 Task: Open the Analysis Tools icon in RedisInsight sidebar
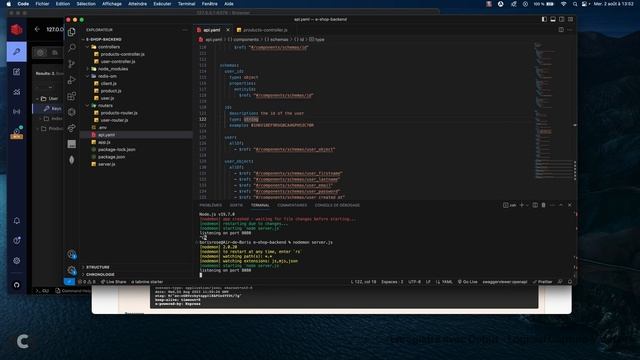click(x=16, y=92)
